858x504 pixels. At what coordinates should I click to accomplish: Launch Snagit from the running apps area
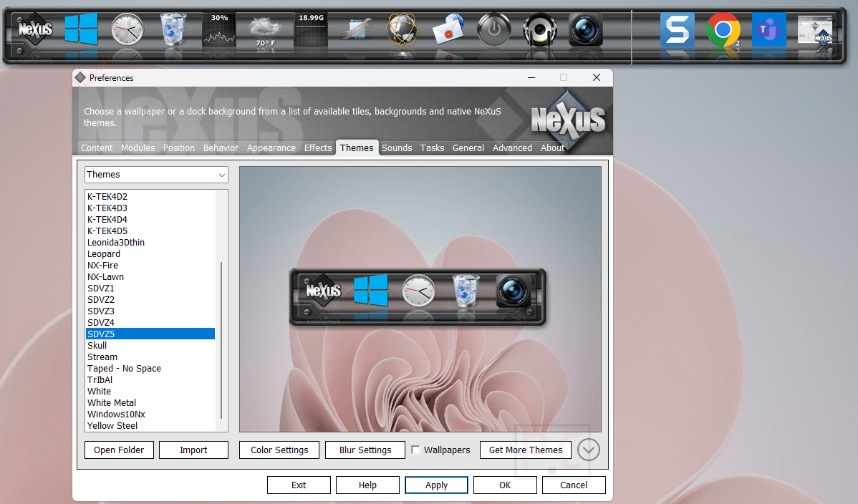point(677,30)
